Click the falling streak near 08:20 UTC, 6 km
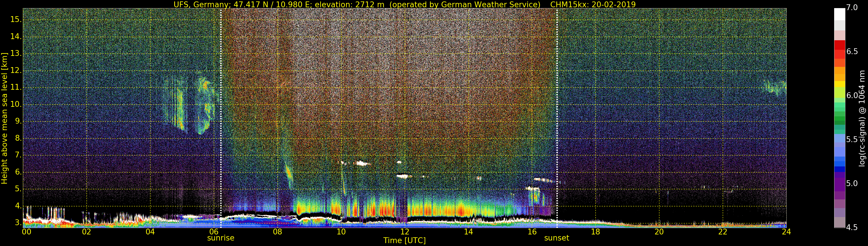 [x=288, y=172]
